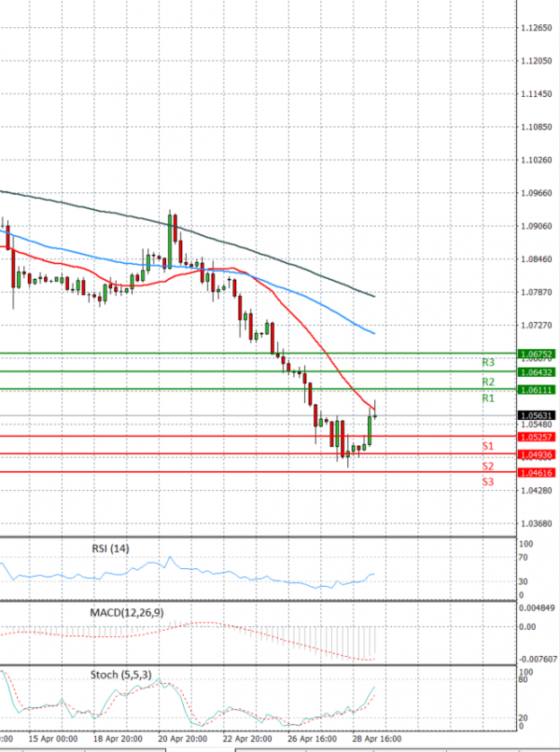Click the R3 resistance label
Image resolution: width=560 pixels, height=752 pixels.
[487, 363]
